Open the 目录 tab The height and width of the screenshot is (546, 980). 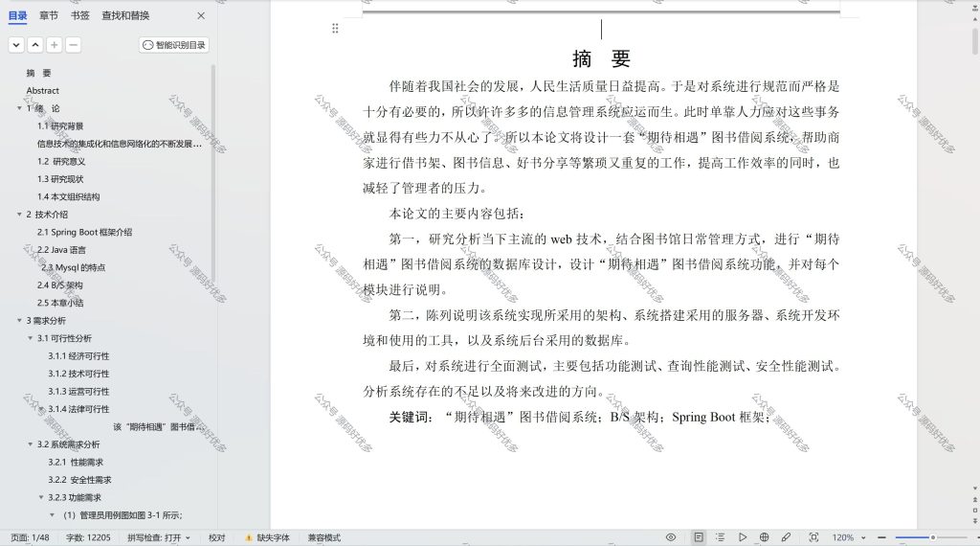pos(17,15)
